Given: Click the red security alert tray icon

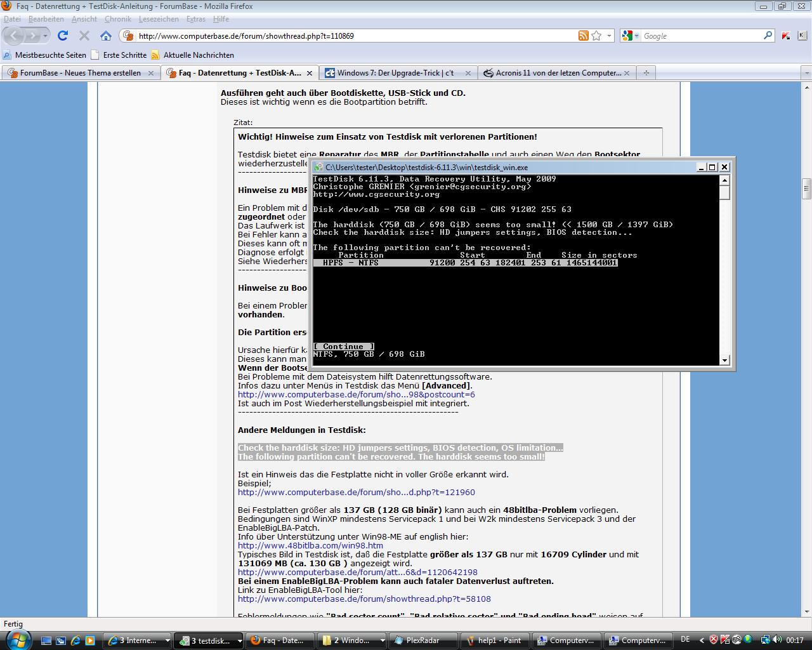Looking at the screenshot, I should pos(714,640).
